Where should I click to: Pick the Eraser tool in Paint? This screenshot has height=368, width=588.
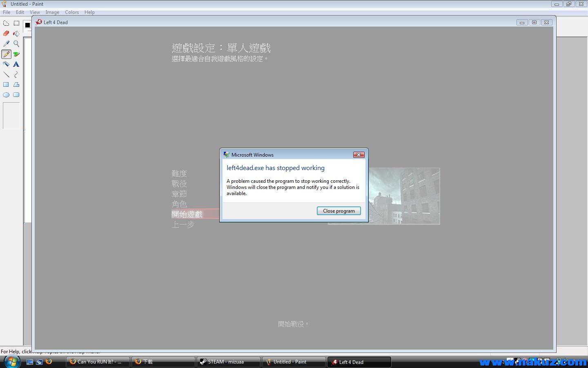click(x=6, y=34)
